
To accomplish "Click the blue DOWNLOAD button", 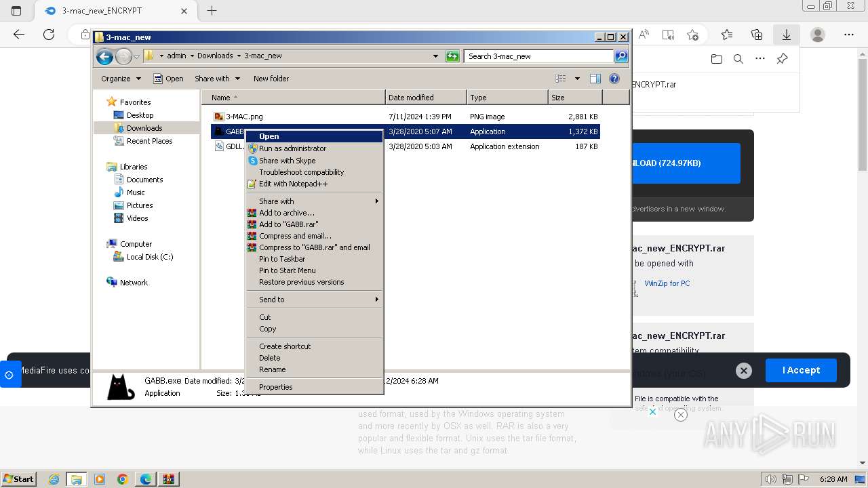I will point(686,163).
